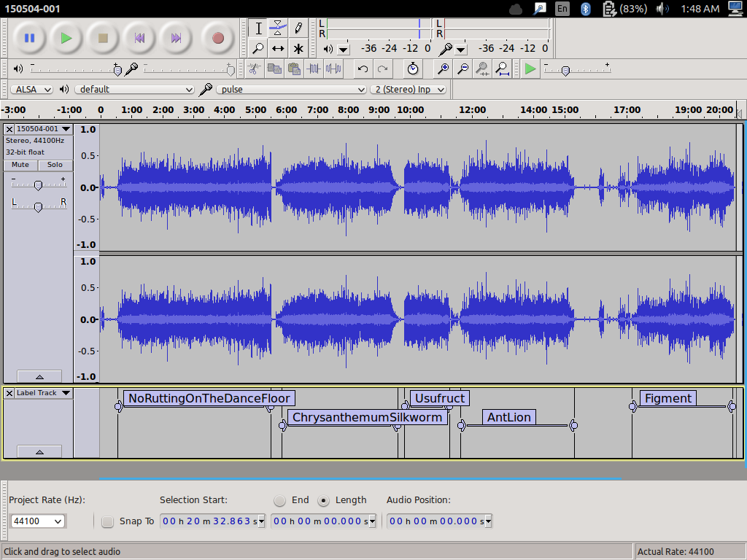747x560 pixels.
Task: Select the Length radio button
Action: (x=324, y=500)
